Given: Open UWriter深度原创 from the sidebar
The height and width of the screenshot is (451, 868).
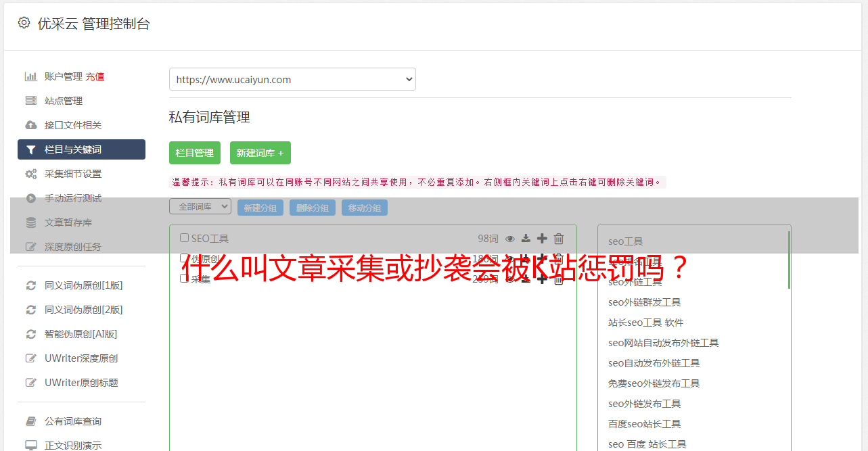Looking at the screenshot, I should [81, 358].
